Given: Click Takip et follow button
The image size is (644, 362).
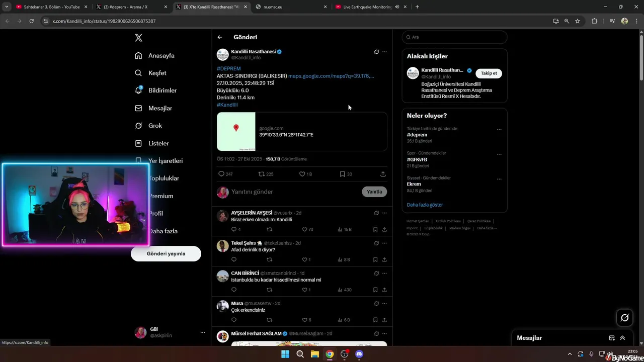Looking at the screenshot, I should 489,73.
